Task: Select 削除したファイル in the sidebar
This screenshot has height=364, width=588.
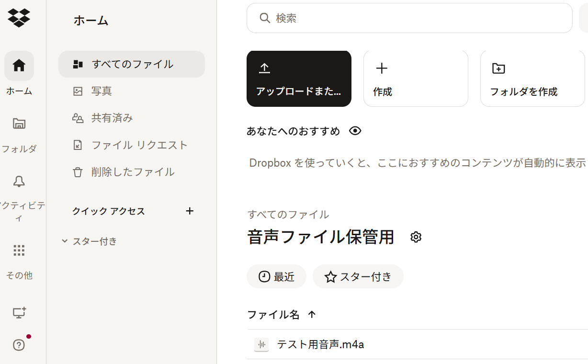Action: click(133, 172)
